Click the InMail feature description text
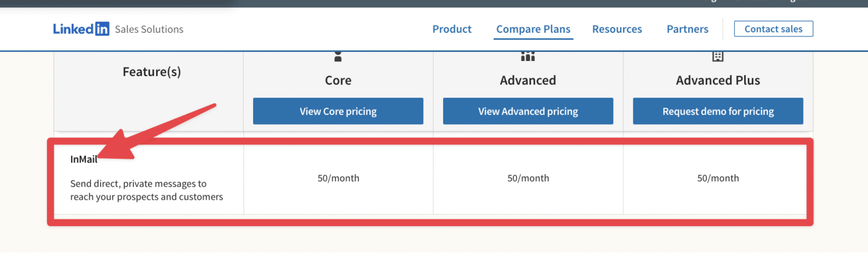 tap(146, 190)
